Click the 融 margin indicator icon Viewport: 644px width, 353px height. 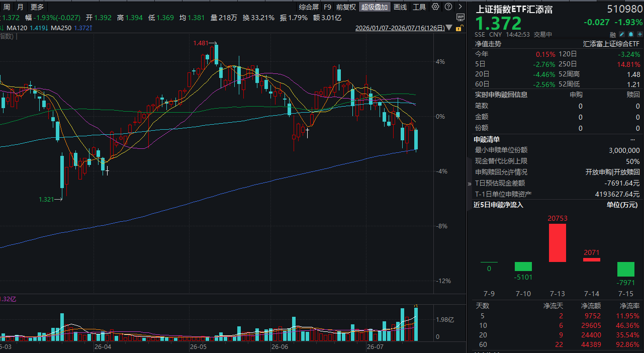pyautogui.click(x=613, y=35)
